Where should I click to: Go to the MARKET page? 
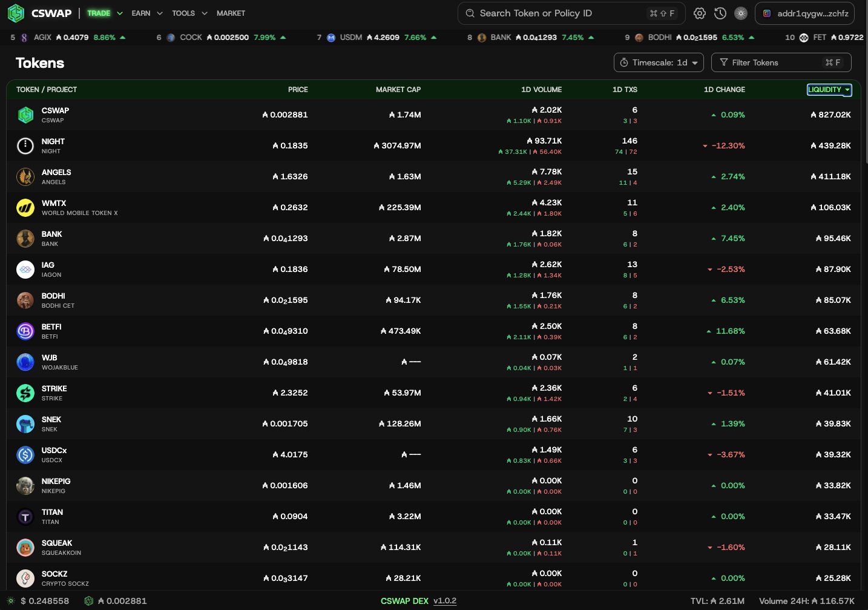tap(231, 13)
